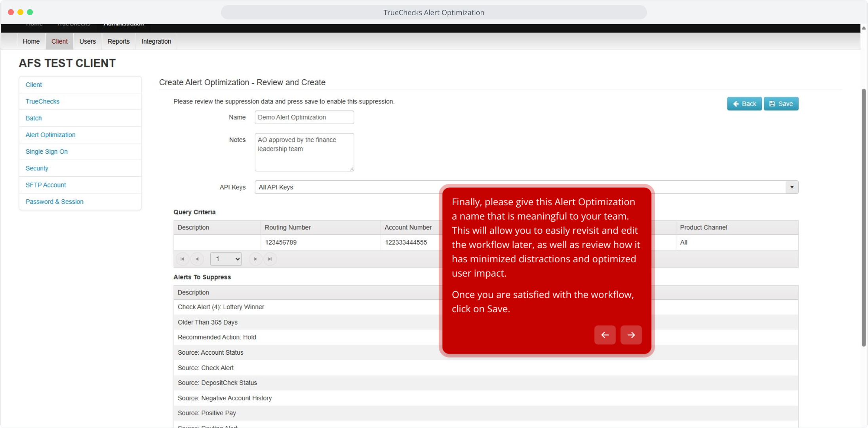Click into the Notes text area
This screenshot has width=868, height=428.
click(x=304, y=152)
